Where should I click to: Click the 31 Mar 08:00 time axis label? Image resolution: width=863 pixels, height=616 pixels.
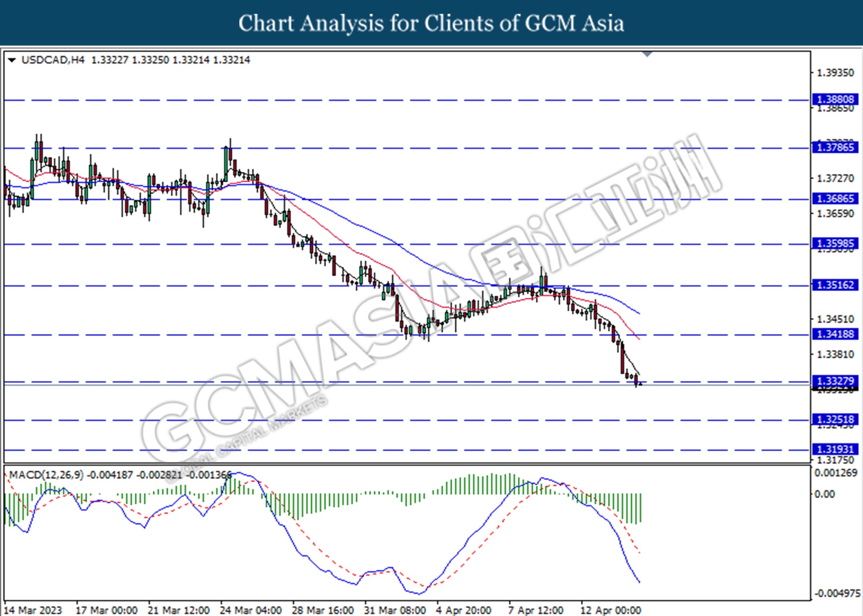(395, 610)
